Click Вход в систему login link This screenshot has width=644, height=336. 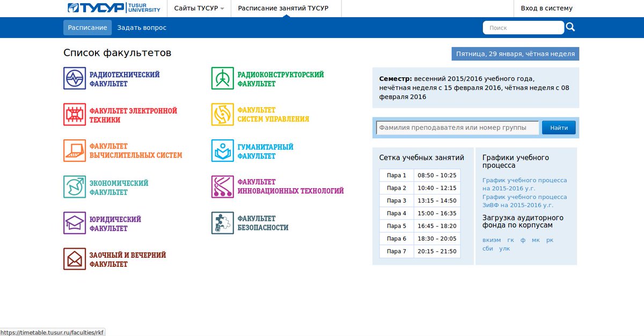546,8
